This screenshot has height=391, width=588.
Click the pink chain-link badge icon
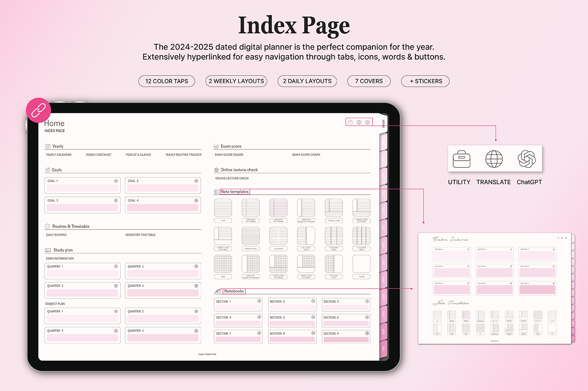(x=38, y=110)
